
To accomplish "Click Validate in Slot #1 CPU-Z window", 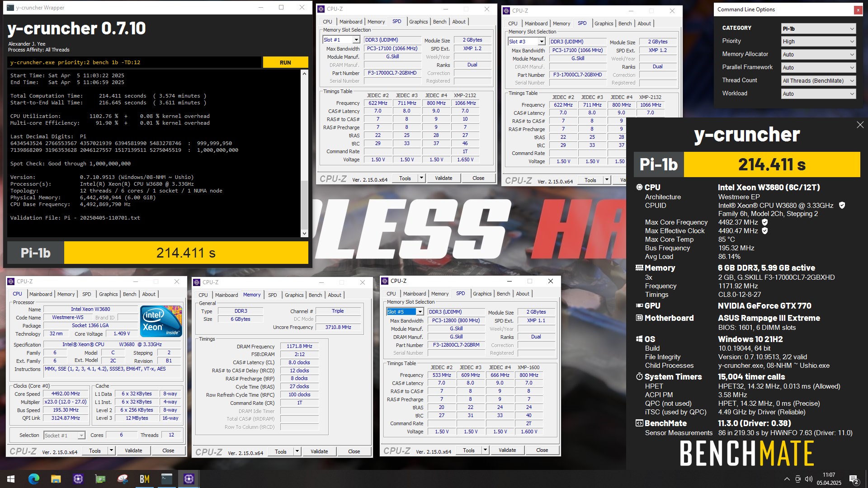I will tap(443, 178).
